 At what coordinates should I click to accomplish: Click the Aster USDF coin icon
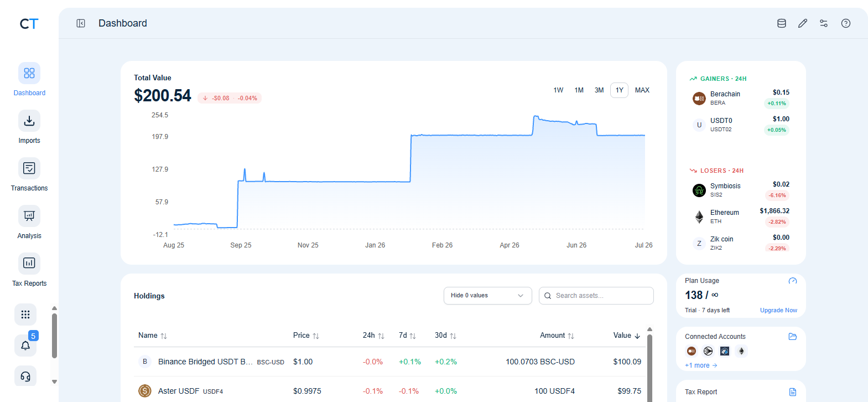tap(145, 391)
